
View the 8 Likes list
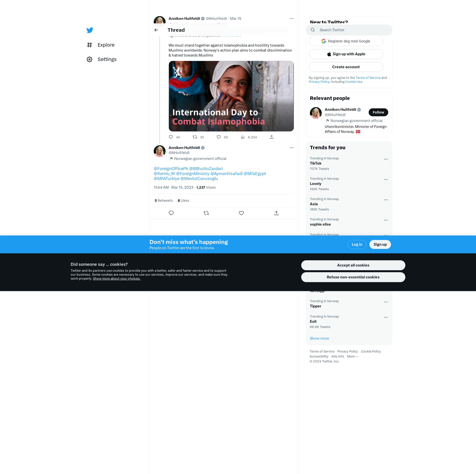click(183, 201)
